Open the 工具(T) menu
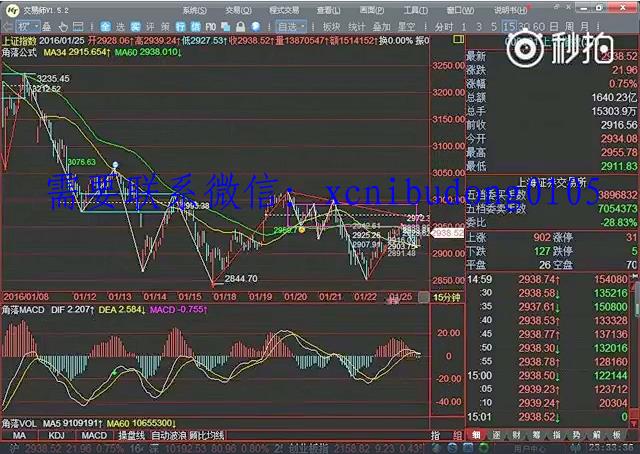Image resolution: width=640 pixels, height=454 pixels. [416, 10]
